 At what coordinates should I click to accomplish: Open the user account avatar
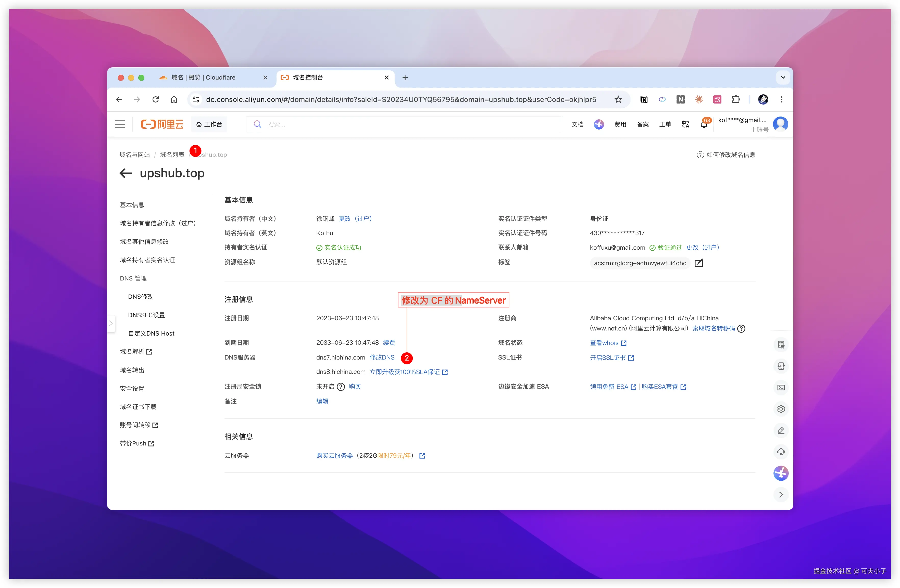click(x=781, y=124)
